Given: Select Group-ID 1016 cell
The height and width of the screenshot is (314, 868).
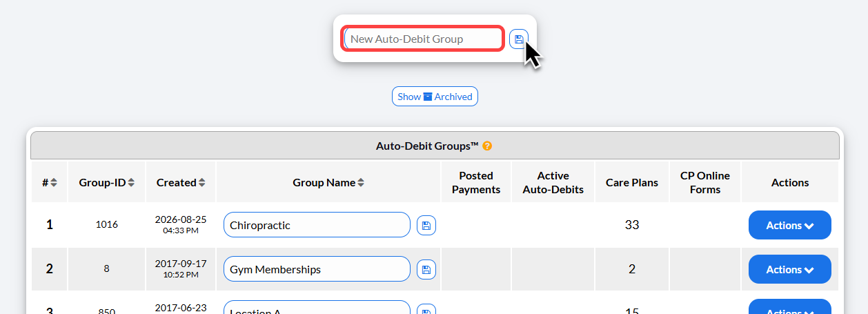Looking at the screenshot, I should tap(106, 225).
